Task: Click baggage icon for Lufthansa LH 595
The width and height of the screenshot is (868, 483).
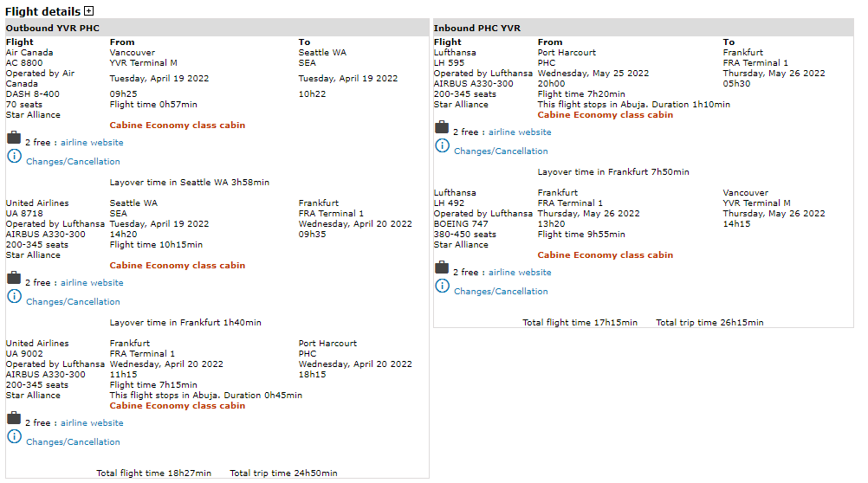Action: pyautogui.click(x=442, y=127)
